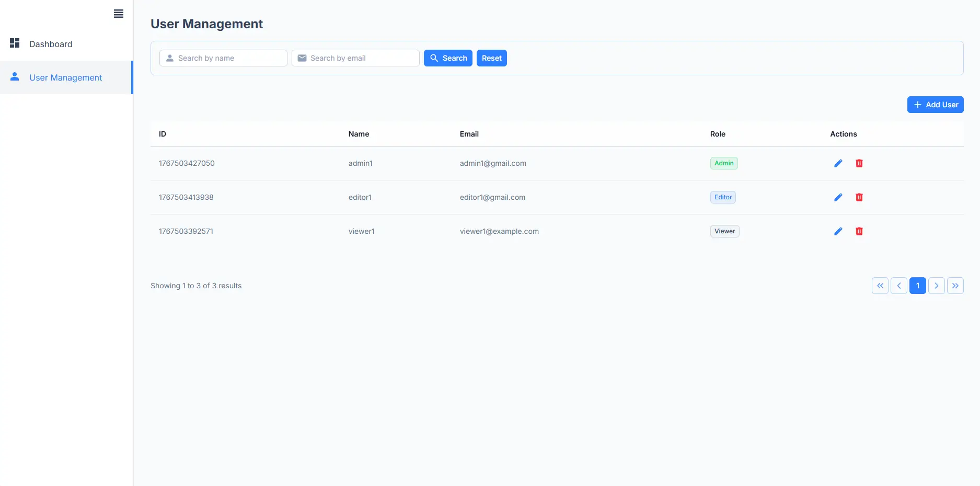Viewport: 980px width, 486px height.
Task: Collapse sidebar with hamburger menu icon
Action: pyautogui.click(x=119, y=14)
